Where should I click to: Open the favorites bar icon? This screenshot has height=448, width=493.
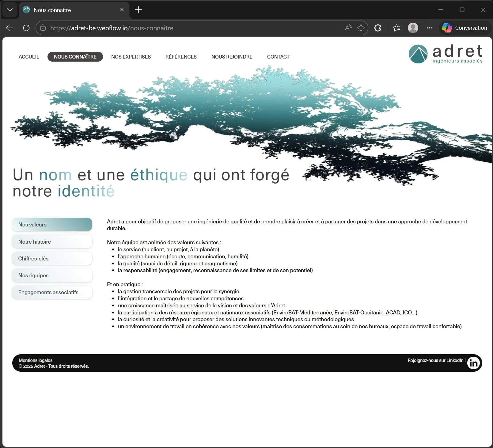coord(396,28)
